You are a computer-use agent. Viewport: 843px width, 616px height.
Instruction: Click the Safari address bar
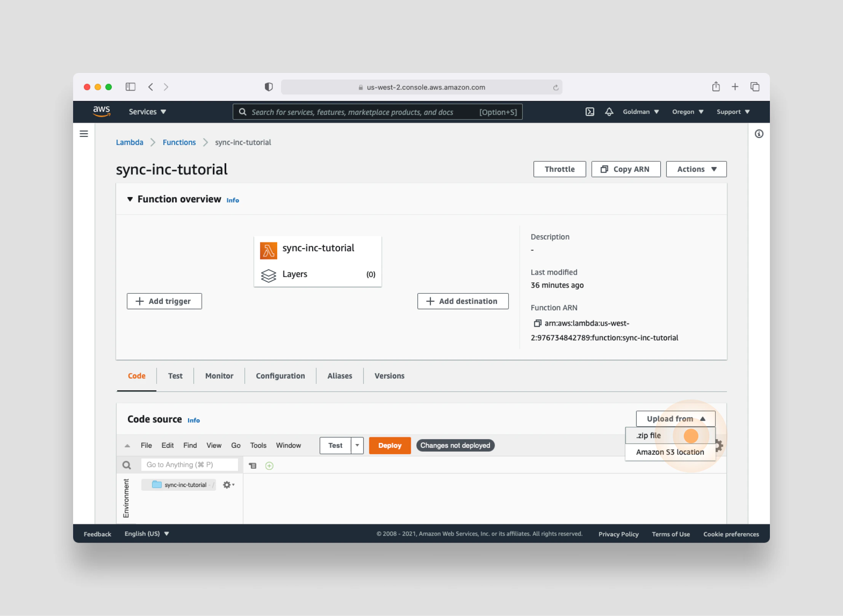421,87
